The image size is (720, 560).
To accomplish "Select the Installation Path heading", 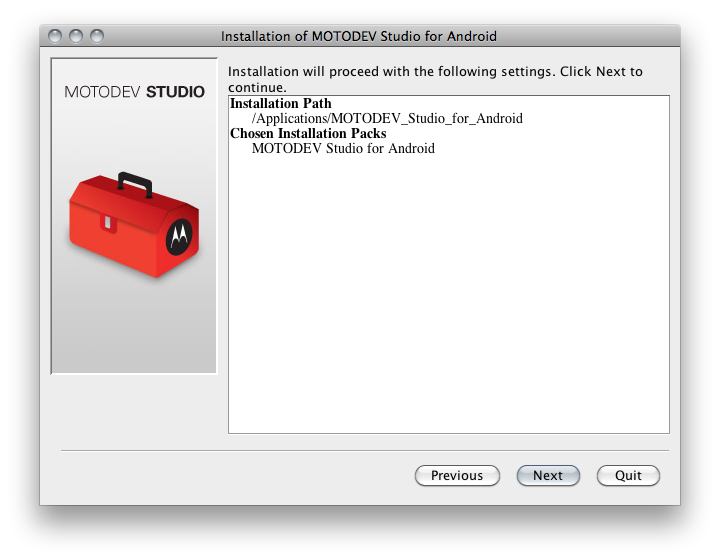I will tap(281, 103).
